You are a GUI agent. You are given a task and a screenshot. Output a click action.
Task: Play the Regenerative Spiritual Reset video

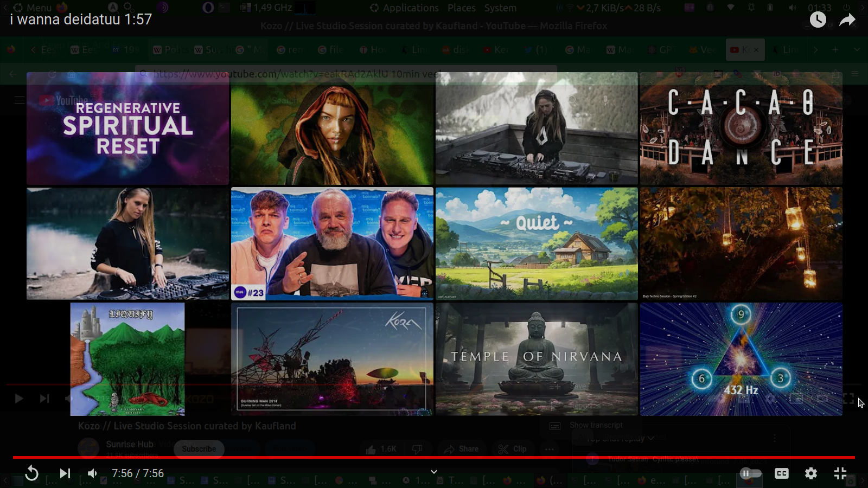coord(127,129)
